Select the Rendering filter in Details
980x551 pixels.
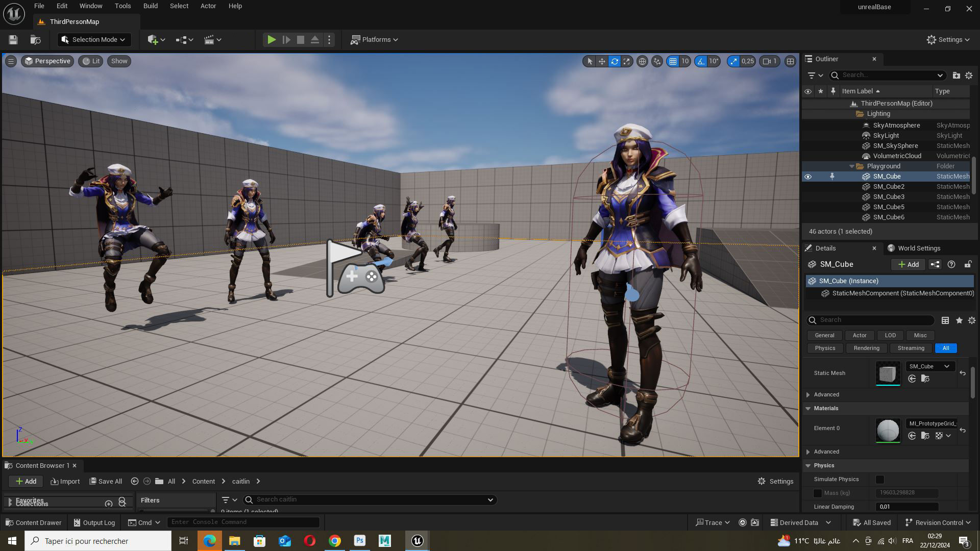[867, 348]
